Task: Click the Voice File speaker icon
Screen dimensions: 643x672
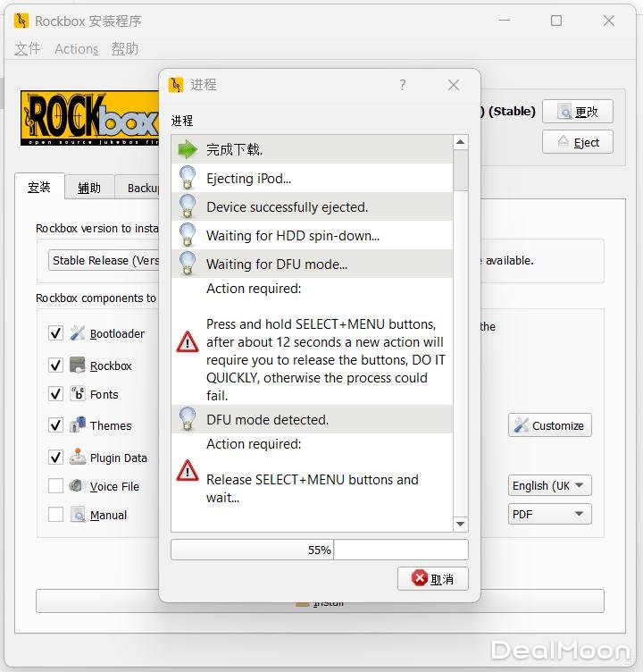Action: 78,486
